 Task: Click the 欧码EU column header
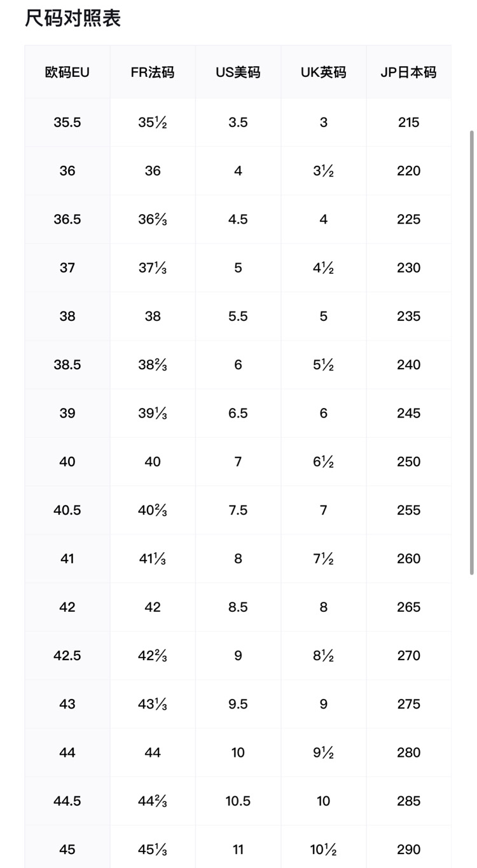pyautogui.click(x=67, y=72)
